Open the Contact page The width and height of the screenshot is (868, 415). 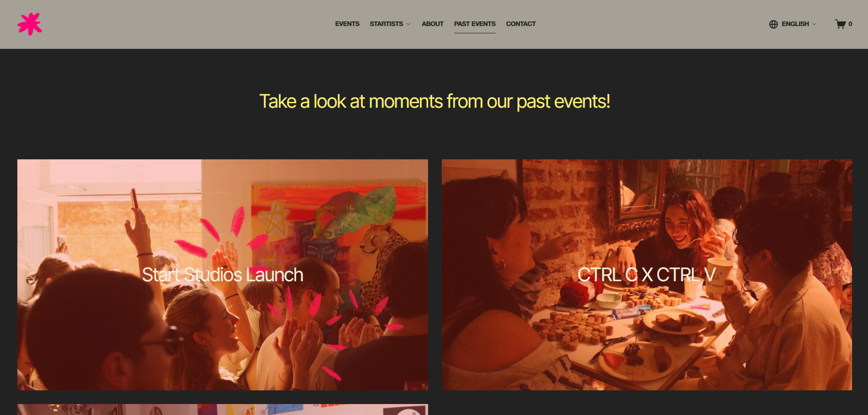[x=521, y=24]
